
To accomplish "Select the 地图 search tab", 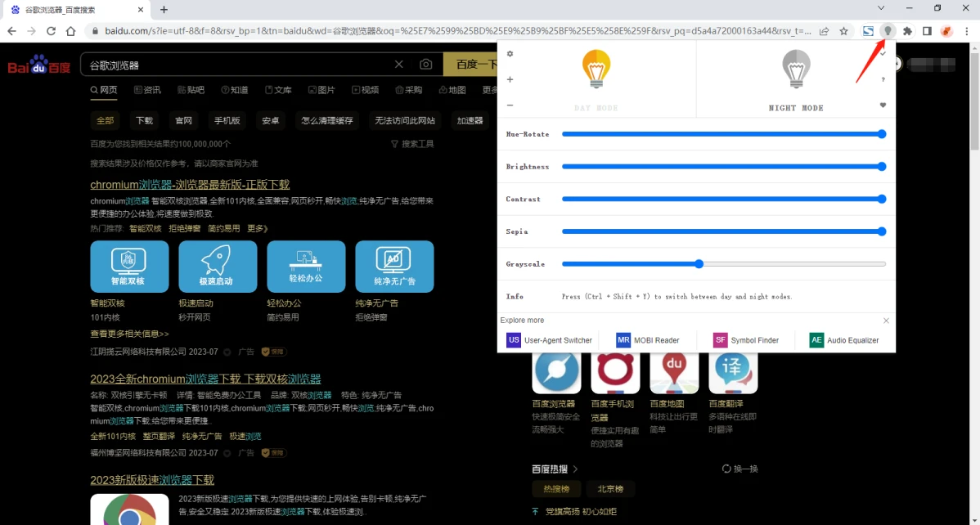I will coord(452,90).
